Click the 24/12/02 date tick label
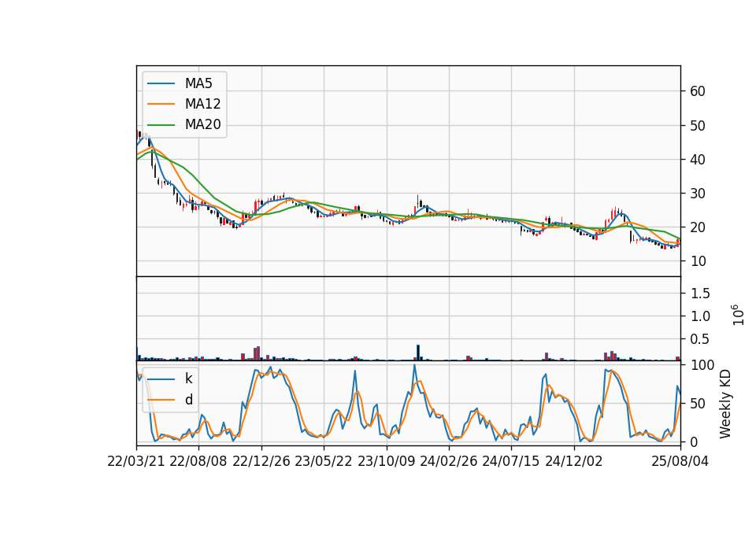This screenshot has height=543, width=756. (574, 461)
